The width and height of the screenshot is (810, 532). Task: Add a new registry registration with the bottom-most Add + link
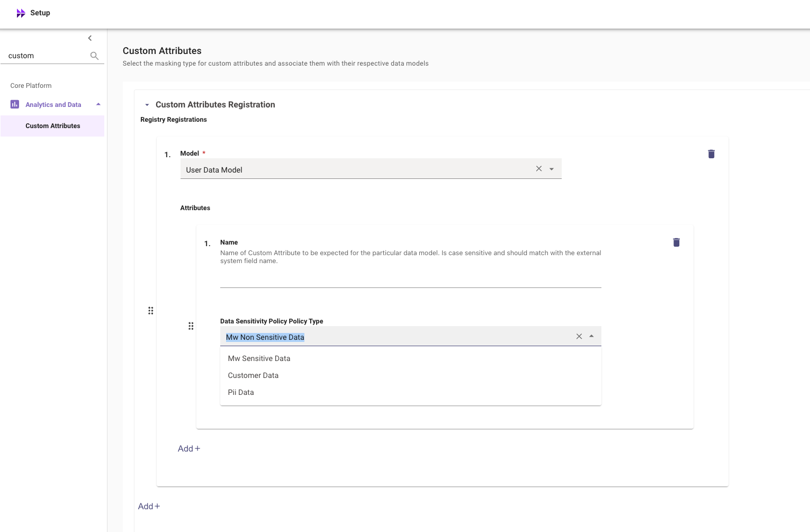tap(149, 506)
